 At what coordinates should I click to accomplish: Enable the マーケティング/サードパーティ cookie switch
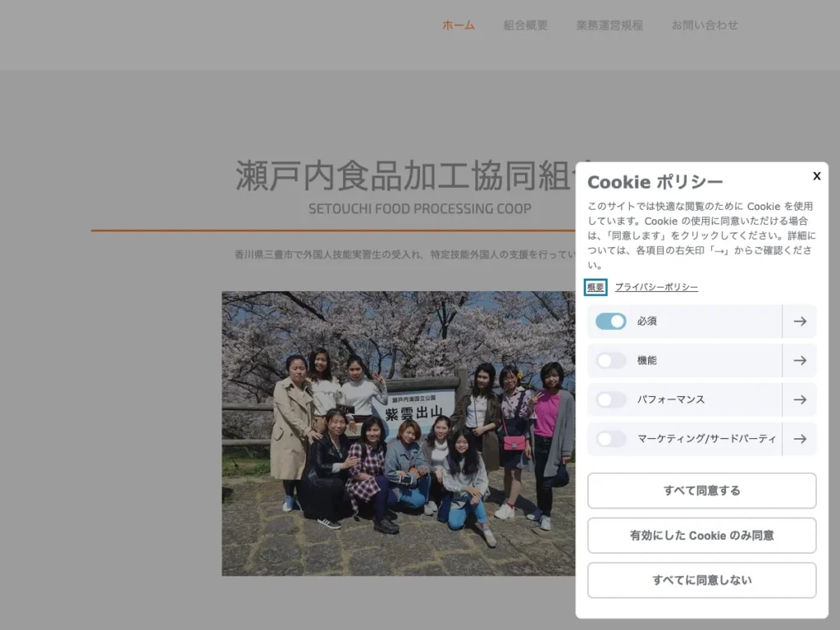(610, 439)
